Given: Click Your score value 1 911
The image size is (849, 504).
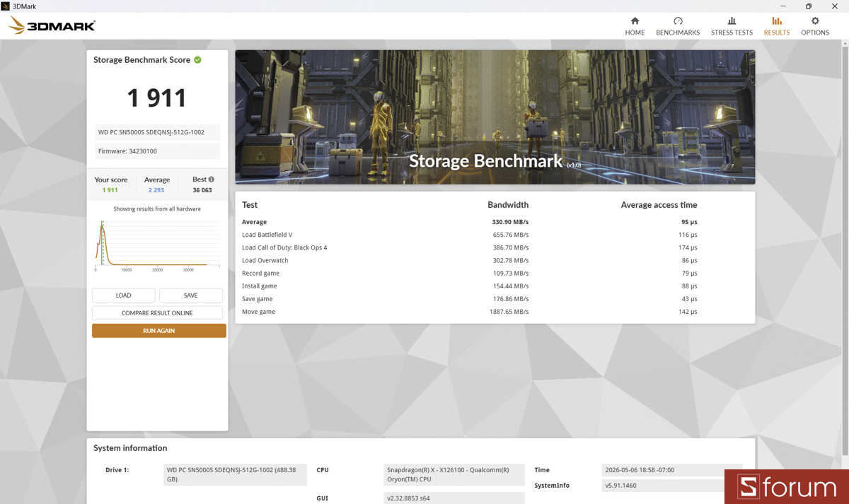Looking at the screenshot, I should click(110, 190).
